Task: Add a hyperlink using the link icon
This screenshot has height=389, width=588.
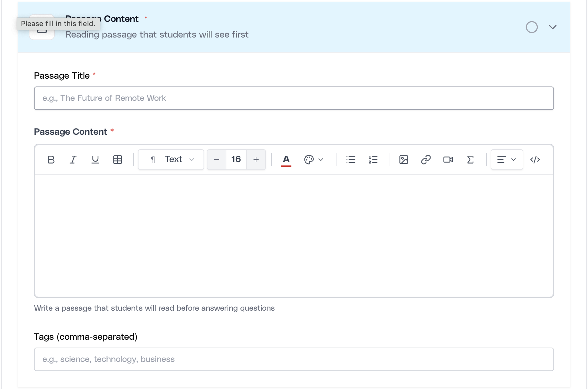Action: [426, 160]
